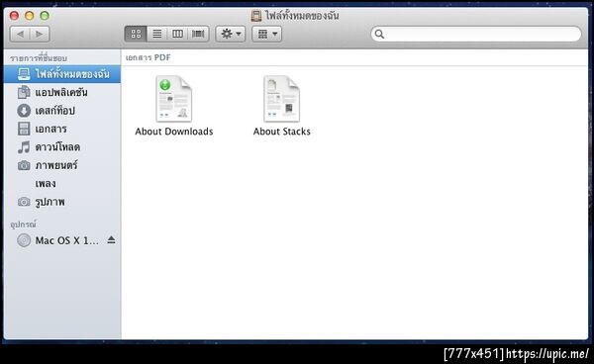The height and width of the screenshot is (364, 594).
Task: Open the gear Action menu
Action: [x=231, y=34]
